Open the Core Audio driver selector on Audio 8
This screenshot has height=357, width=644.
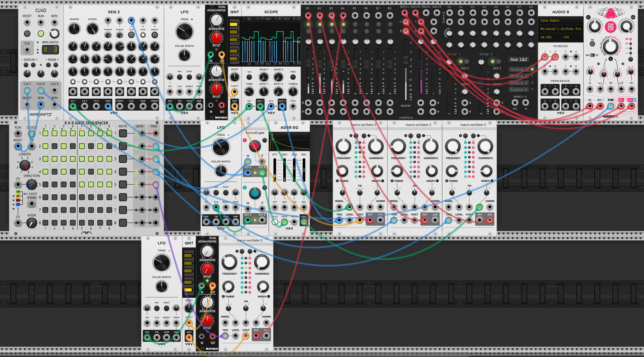560,21
